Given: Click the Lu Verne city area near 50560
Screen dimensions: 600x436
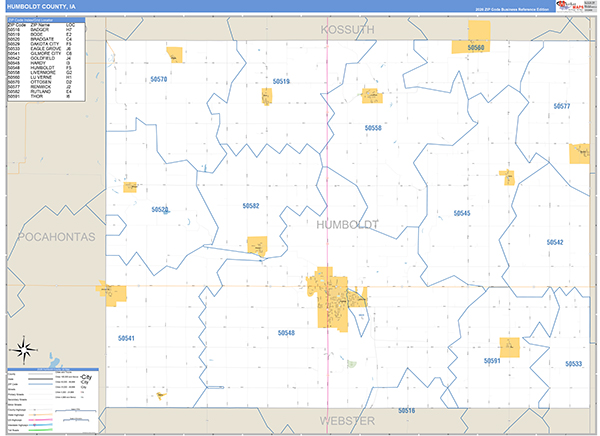Looking at the screenshot, I should tap(476, 37).
